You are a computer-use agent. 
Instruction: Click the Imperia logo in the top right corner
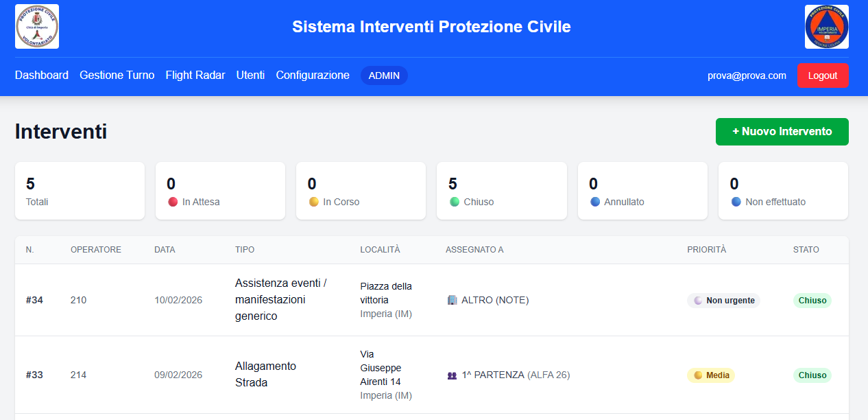[826, 26]
